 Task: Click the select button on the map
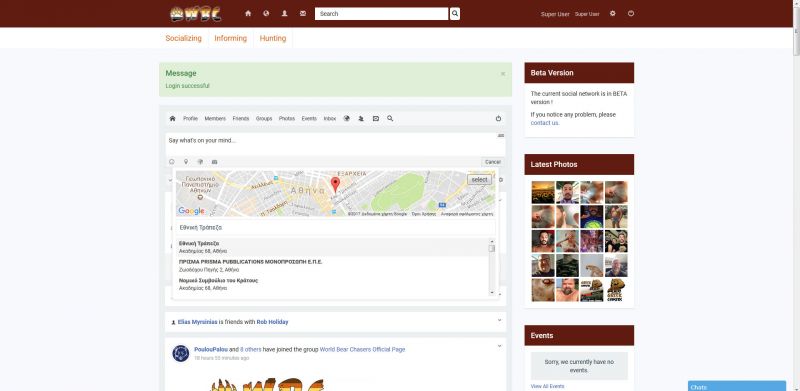[x=480, y=180]
